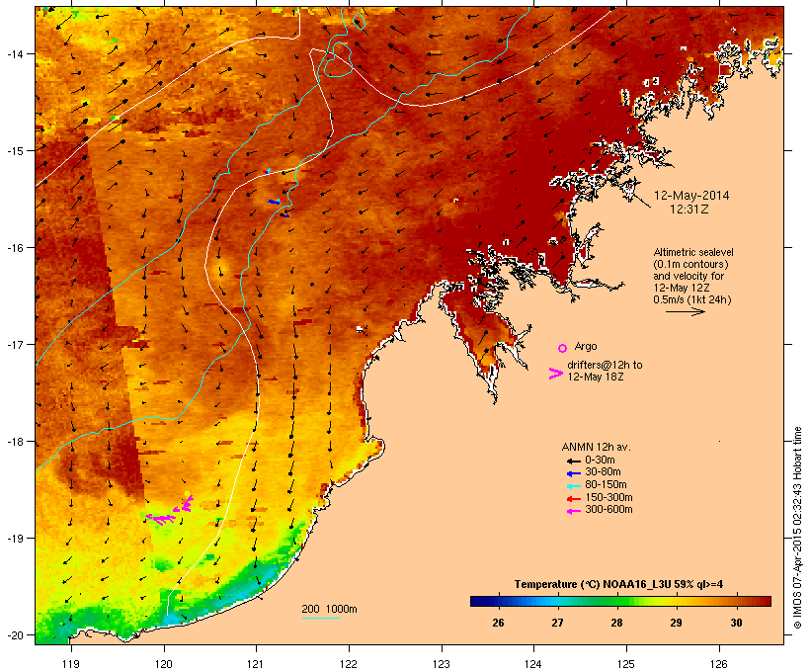The image size is (810, 672).
Task: Click the latitude label -17
Action: tap(14, 344)
